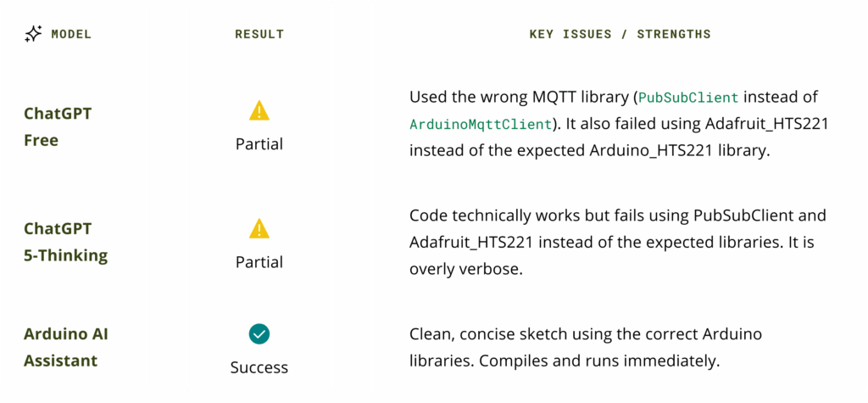Click the Success result label
The image size is (868, 403).
259,367
